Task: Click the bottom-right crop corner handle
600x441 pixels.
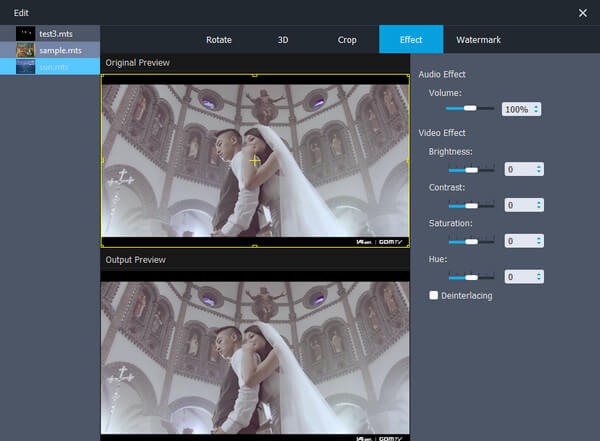Action: coord(408,246)
